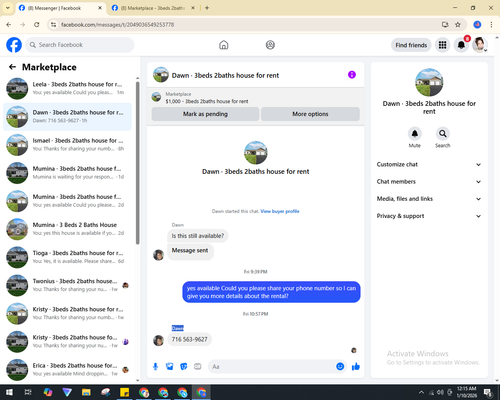Click the Aa message input field
Image resolution: width=500 pixels, height=400 pixels.
272,367
